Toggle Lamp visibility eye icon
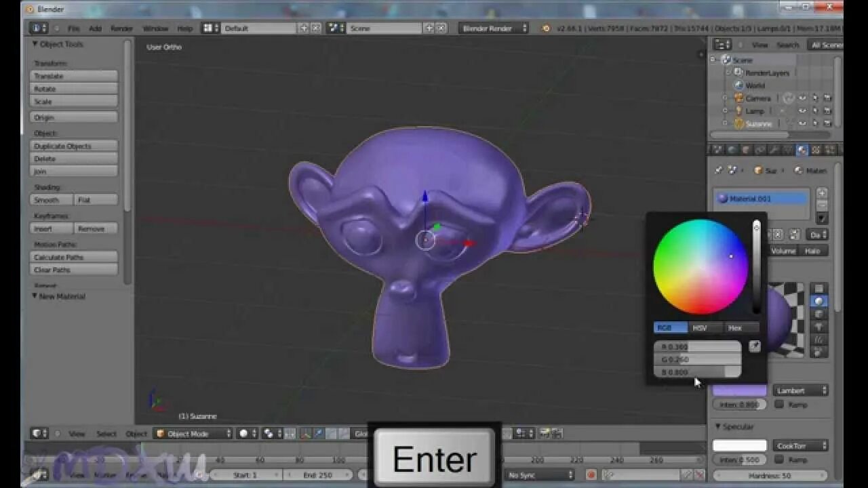This screenshot has height=488, width=868. coord(802,111)
